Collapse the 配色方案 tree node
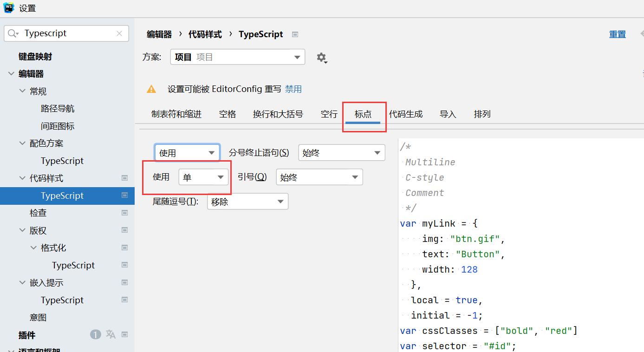Viewport: 644px width, 352px height. click(x=22, y=143)
